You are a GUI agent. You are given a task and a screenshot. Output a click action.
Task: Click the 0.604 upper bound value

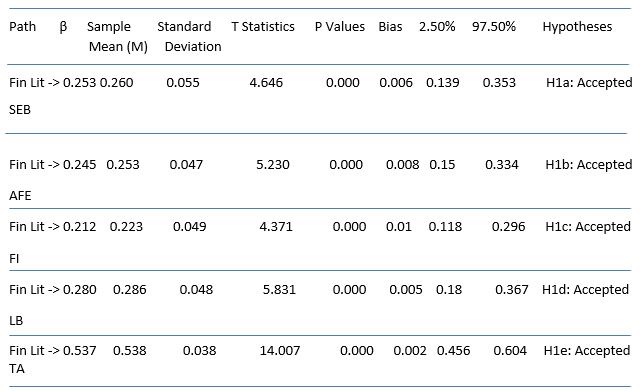pos(510,351)
